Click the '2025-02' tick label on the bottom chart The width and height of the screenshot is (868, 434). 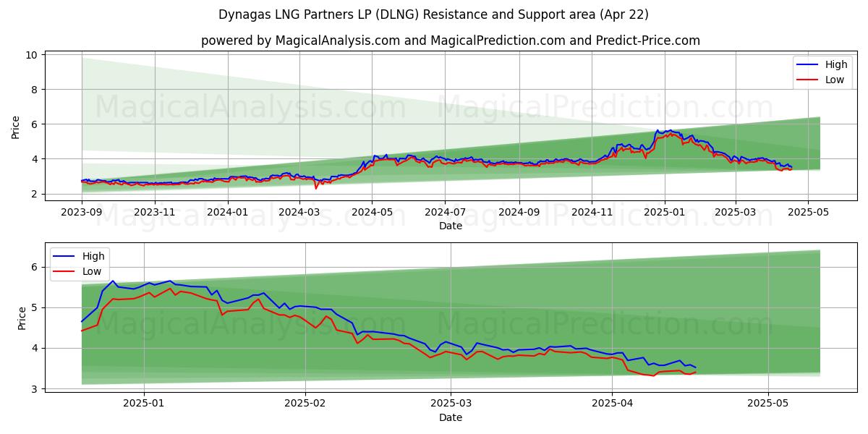pyautogui.click(x=305, y=404)
